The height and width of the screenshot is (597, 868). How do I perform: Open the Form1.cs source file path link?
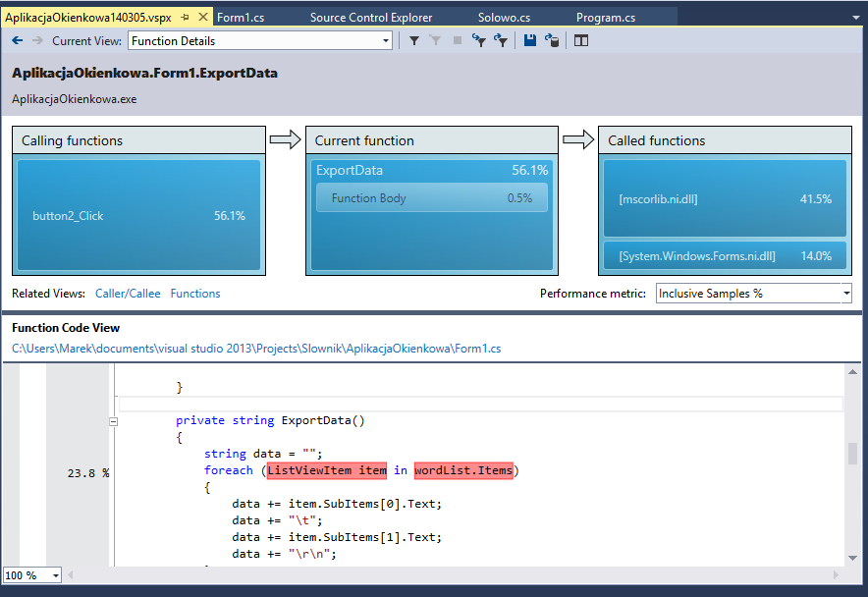point(256,348)
